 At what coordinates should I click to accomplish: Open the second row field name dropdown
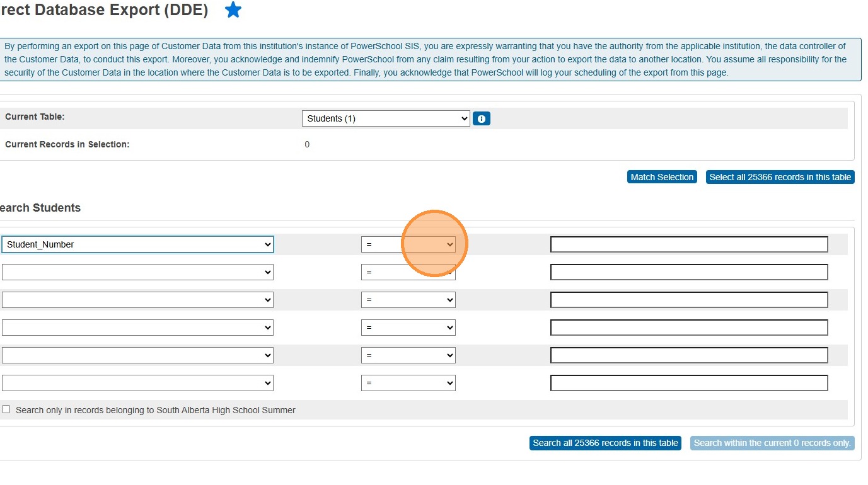pyautogui.click(x=137, y=272)
